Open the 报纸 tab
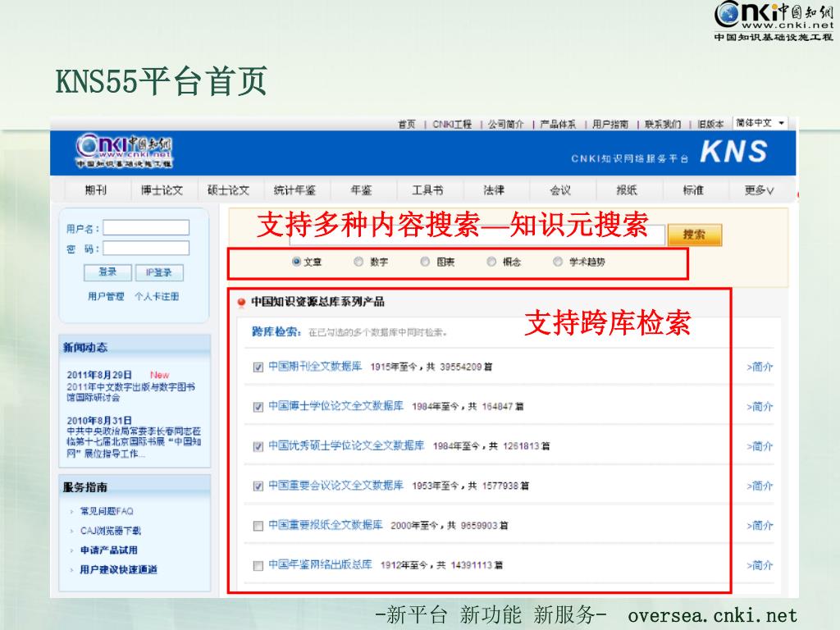This screenshot has height=630, width=840. [627, 190]
